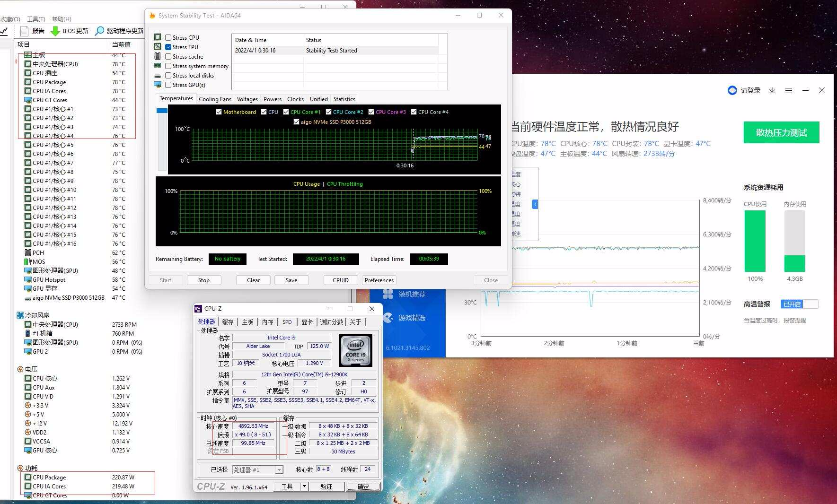
Task: Stop the stability test
Action: pos(203,280)
